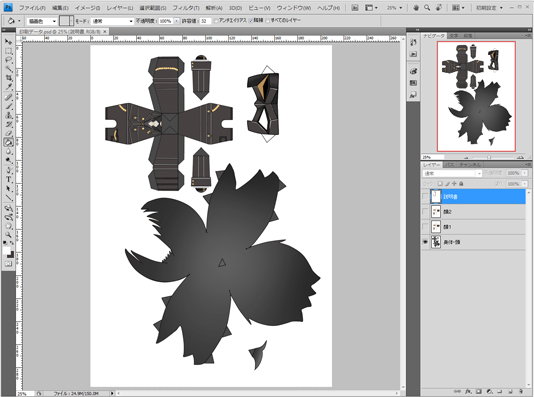Open the 不透明度 slider arrow in options
This screenshot has height=397, width=534.
[176, 21]
